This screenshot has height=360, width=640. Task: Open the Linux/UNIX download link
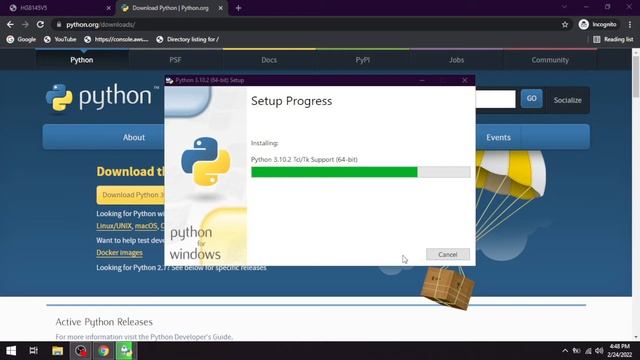tap(114, 226)
